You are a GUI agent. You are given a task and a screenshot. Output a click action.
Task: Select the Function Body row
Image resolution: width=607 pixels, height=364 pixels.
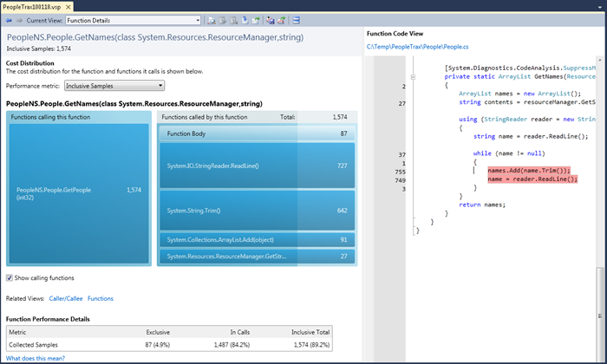pyautogui.click(x=257, y=133)
